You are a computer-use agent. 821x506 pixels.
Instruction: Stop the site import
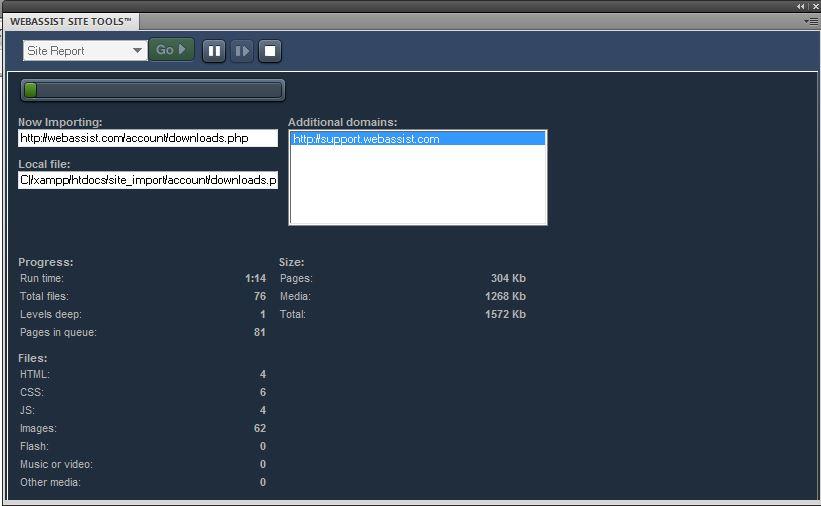[x=270, y=51]
